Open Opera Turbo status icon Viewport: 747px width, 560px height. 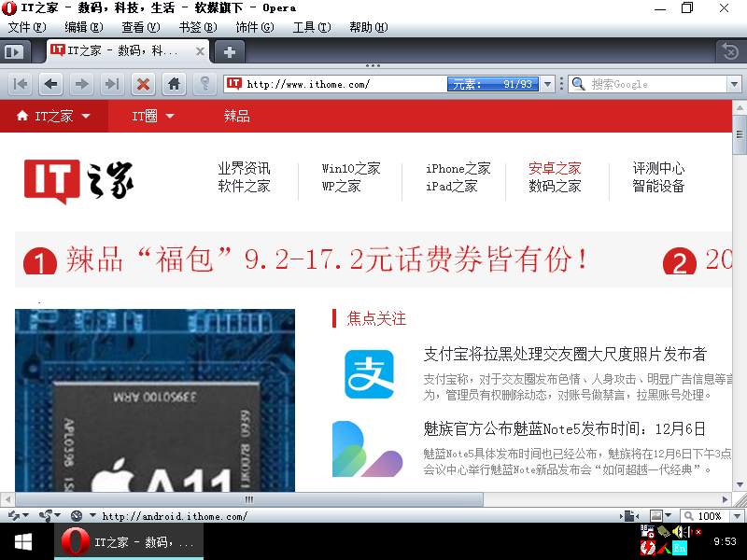pos(77,516)
